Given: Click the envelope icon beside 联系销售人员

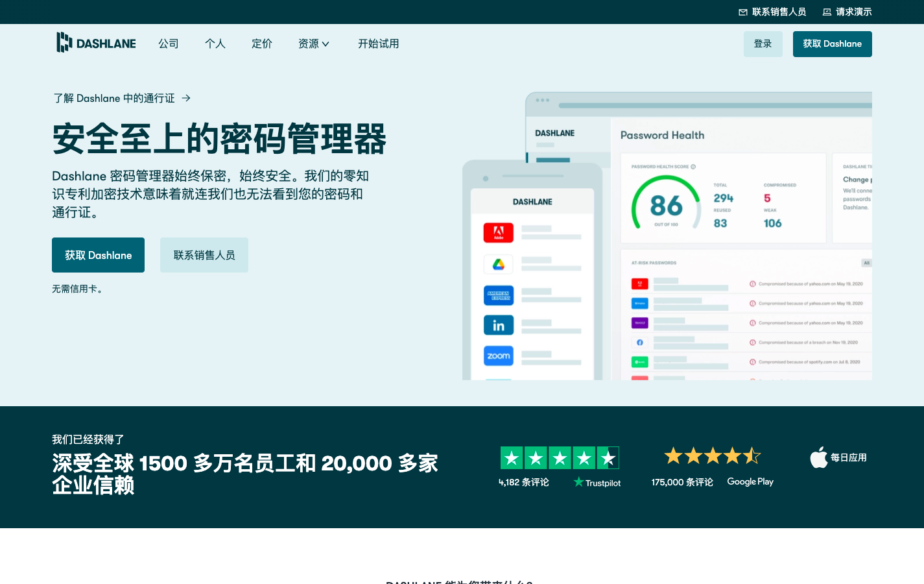Looking at the screenshot, I should 742,12.
